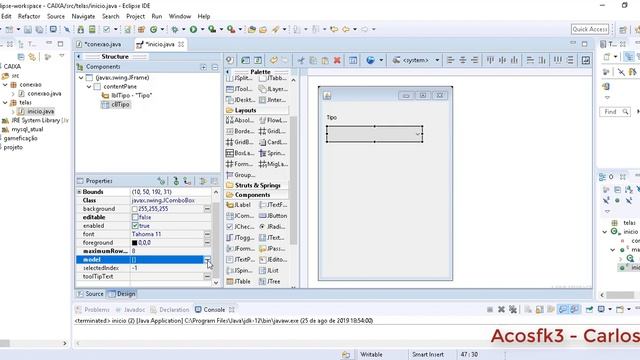Collapse all components in Structure panel

(x=215, y=67)
